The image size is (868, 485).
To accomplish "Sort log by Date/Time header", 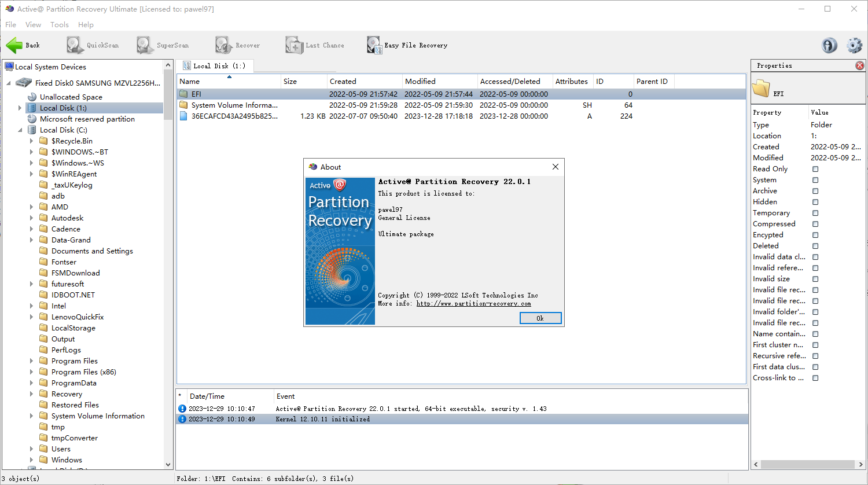I will coord(230,396).
